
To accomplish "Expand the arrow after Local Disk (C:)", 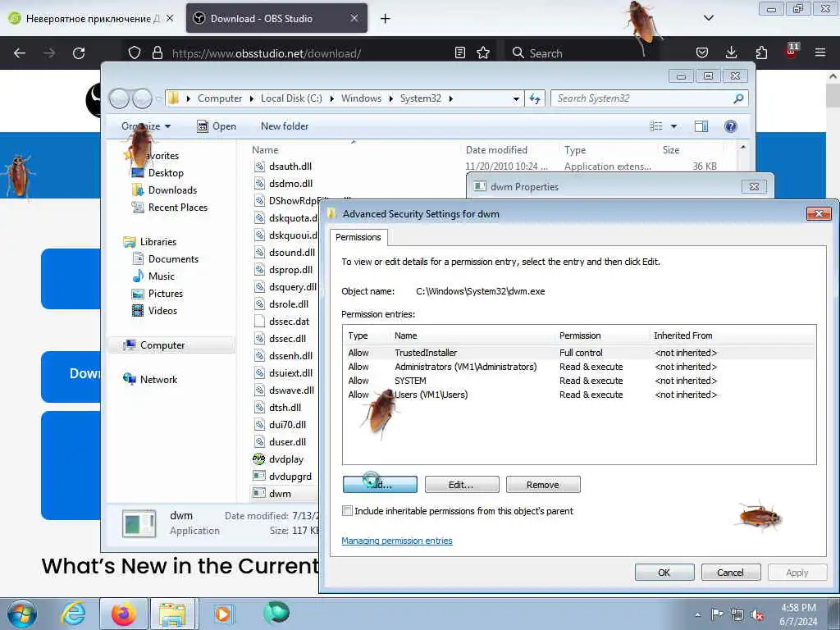I will coord(331,98).
